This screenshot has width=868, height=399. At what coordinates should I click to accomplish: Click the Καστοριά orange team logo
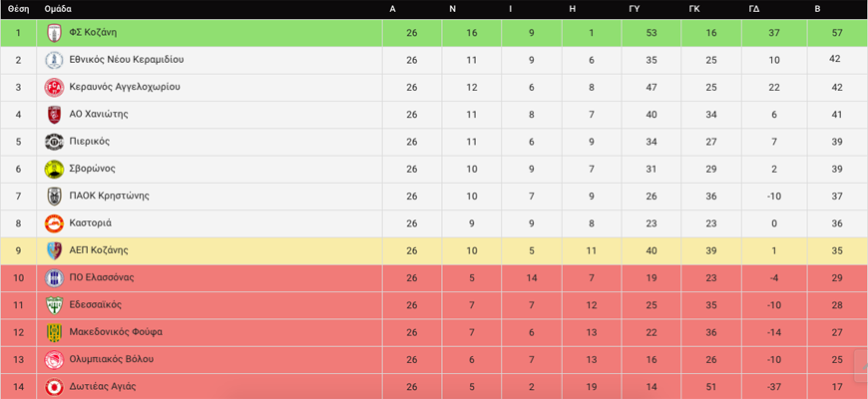54,223
